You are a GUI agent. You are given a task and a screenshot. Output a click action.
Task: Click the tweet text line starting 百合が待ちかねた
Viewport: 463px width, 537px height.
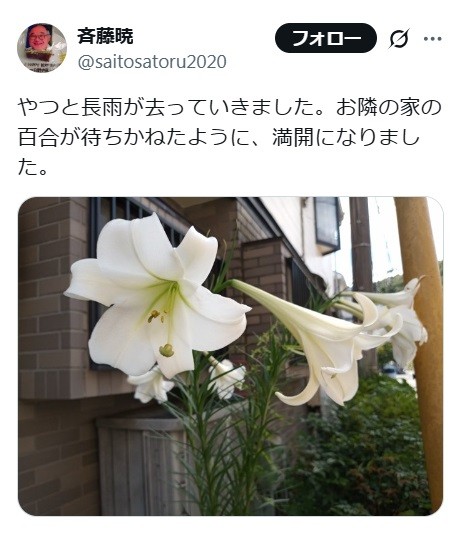coord(219,137)
